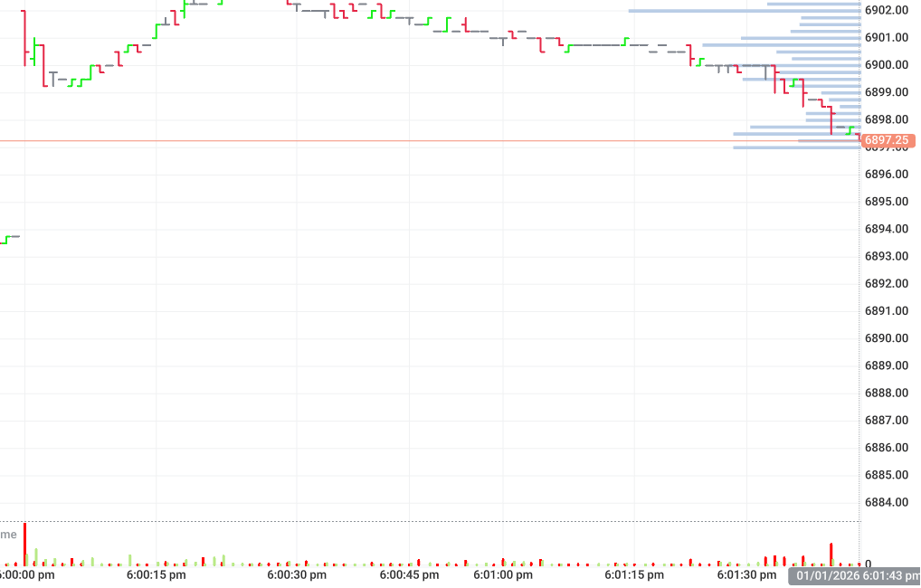This screenshot has width=921, height=588.
Task: Click the 6900.00 price axis label
Action: pos(887,64)
